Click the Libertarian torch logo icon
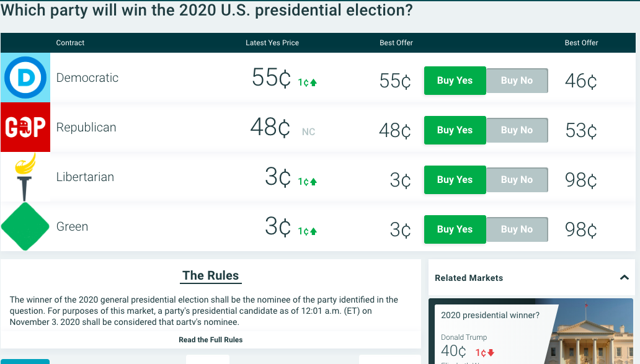 (25, 177)
